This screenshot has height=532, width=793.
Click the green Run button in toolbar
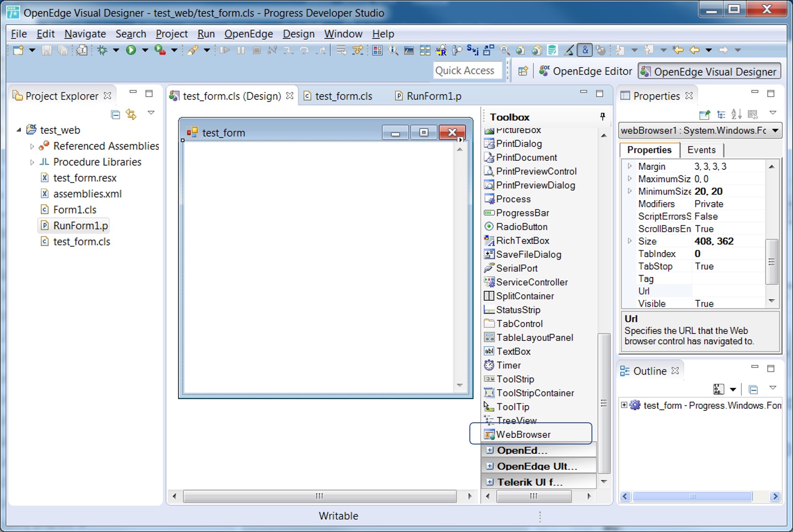coord(131,50)
